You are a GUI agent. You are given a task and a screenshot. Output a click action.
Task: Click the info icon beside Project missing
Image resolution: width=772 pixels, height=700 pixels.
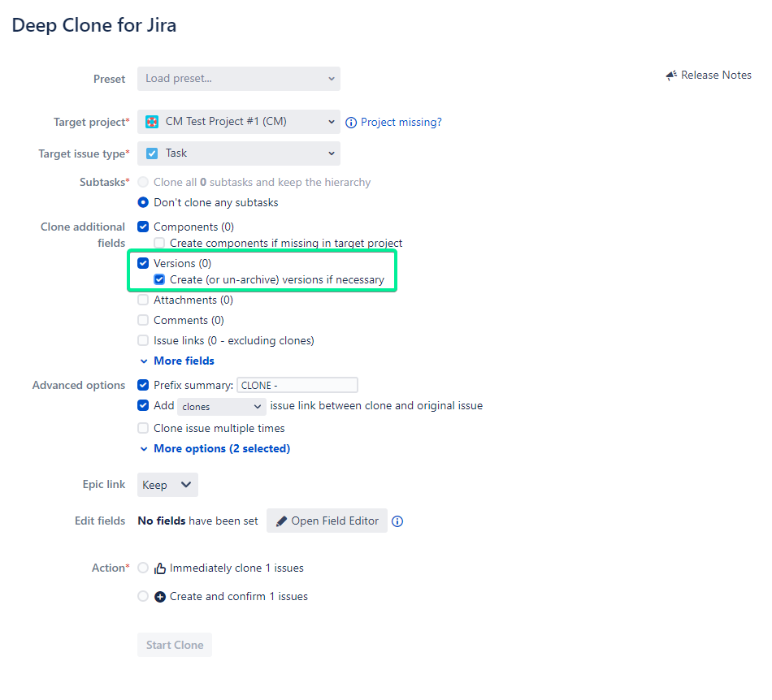click(x=350, y=122)
